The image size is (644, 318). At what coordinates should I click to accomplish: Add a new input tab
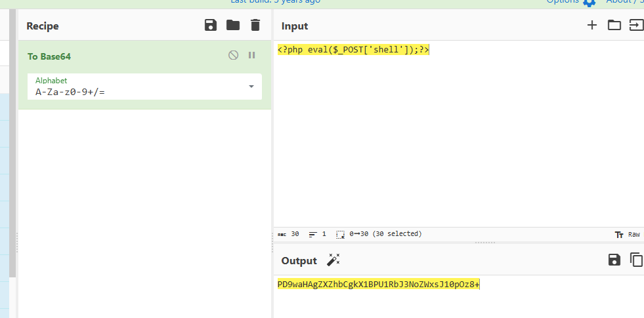coord(592,26)
